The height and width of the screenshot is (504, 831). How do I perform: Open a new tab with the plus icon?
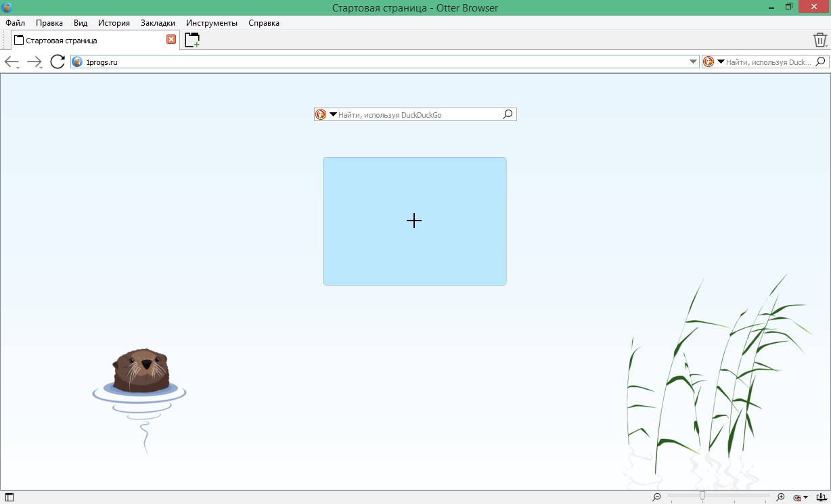coord(192,40)
